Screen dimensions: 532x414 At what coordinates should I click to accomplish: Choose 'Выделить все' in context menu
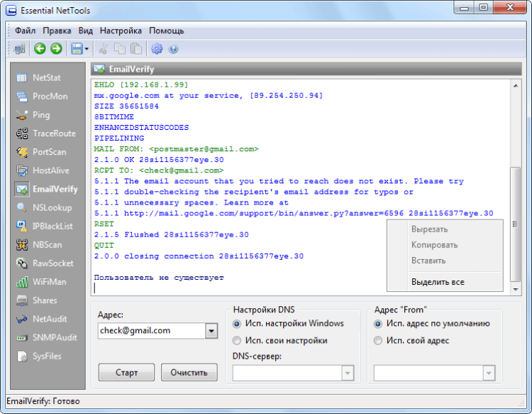[438, 282]
